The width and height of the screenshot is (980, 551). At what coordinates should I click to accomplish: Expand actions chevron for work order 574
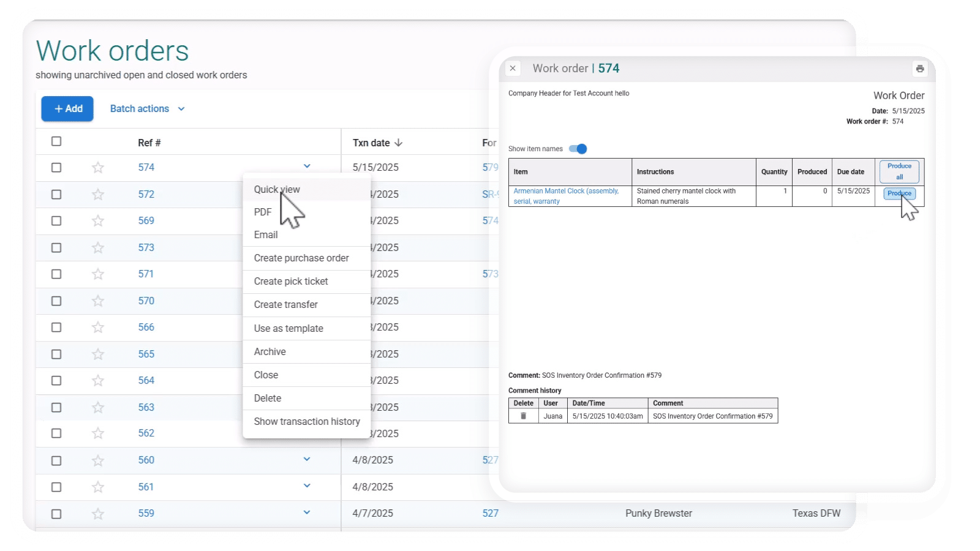click(x=307, y=167)
